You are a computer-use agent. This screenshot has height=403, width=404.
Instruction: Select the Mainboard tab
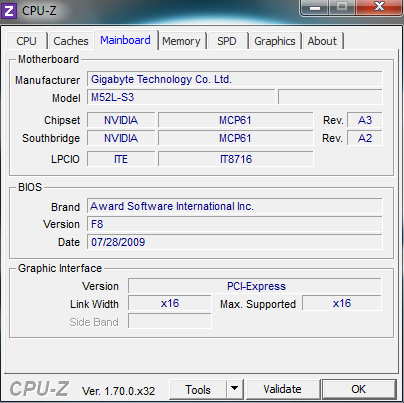pos(126,40)
